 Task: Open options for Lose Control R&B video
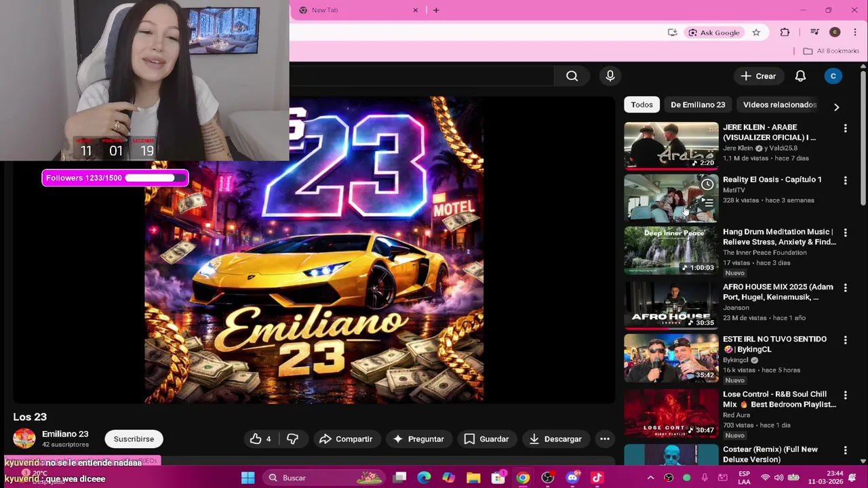coord(845,395)
